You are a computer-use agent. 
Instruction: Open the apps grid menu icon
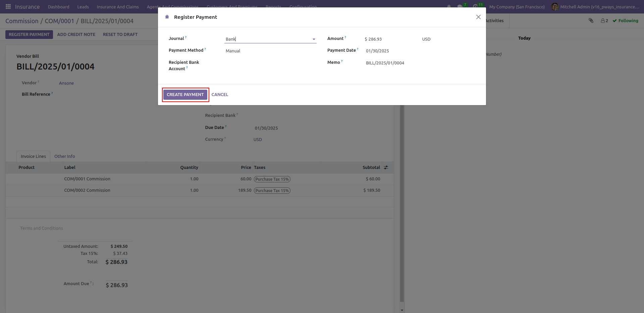pos(8,7)
